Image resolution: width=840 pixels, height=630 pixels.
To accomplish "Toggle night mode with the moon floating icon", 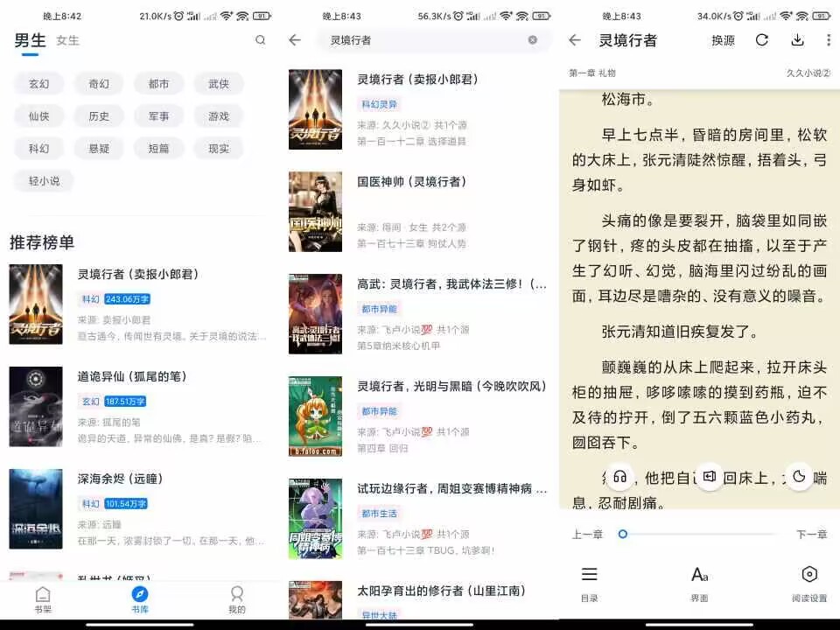I will 798,477.
